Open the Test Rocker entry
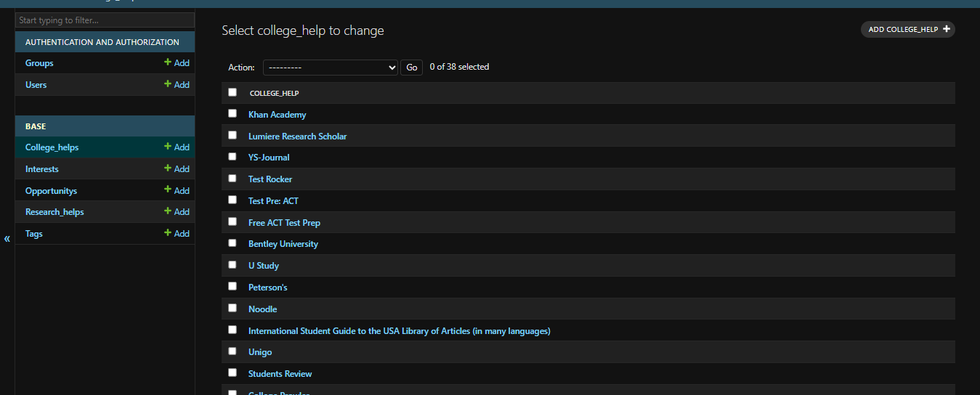The height and width of the screenshot is (395, 980). [270, 179]
